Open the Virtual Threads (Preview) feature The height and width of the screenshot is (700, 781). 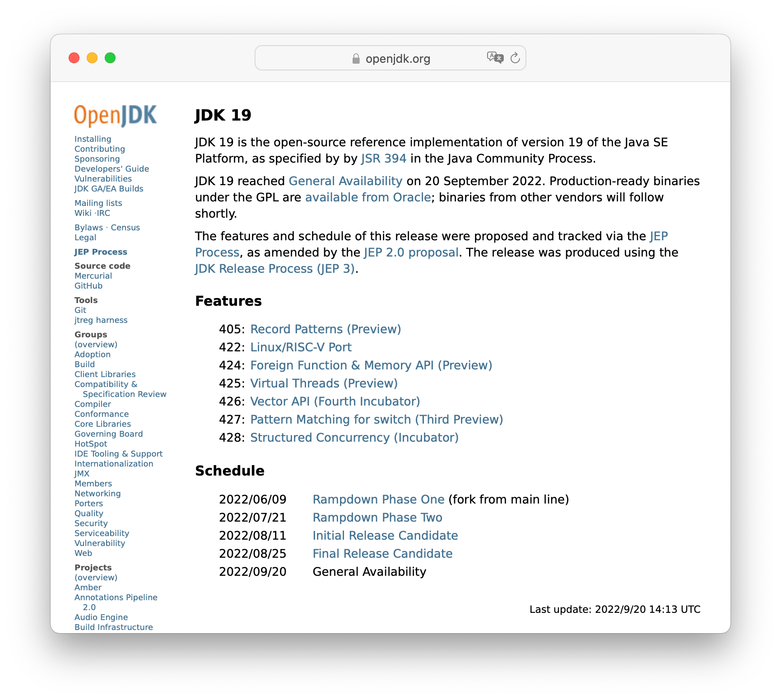(324, 383)
